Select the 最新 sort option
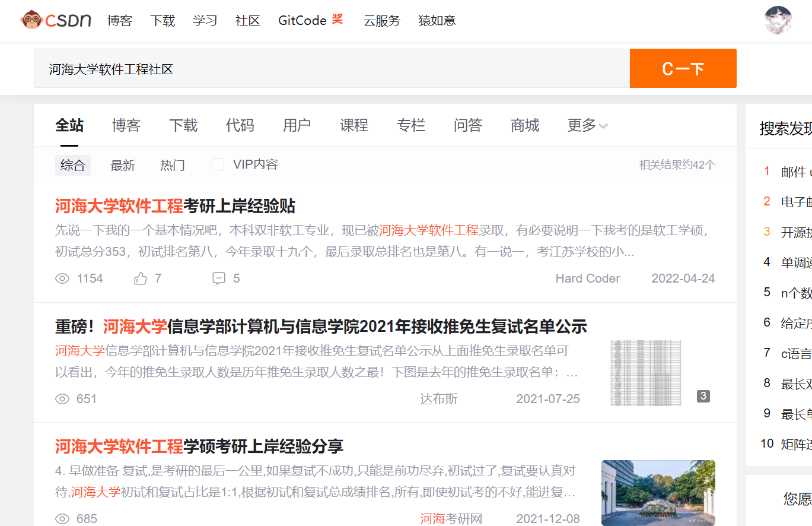The height and width of the screenshot is (526, 812). point(123,166)
